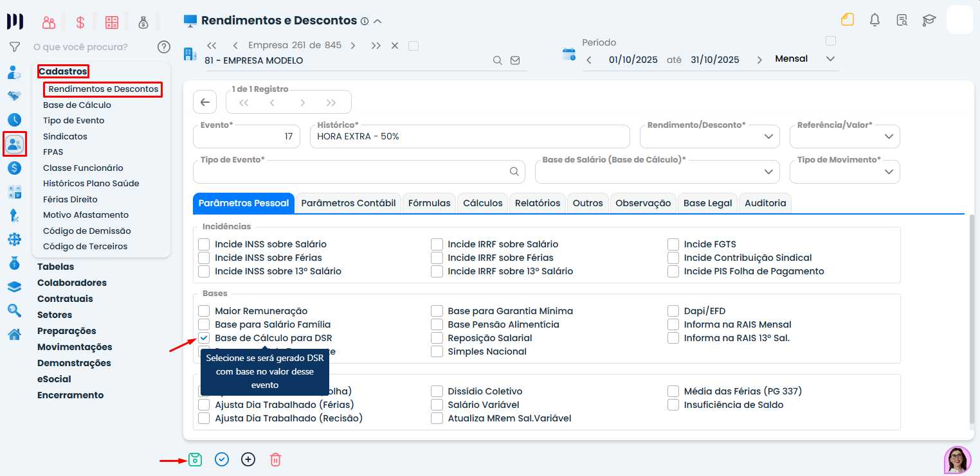Open the Auditoria tab
The image size is (980, 476).
(x=765, y=203)
